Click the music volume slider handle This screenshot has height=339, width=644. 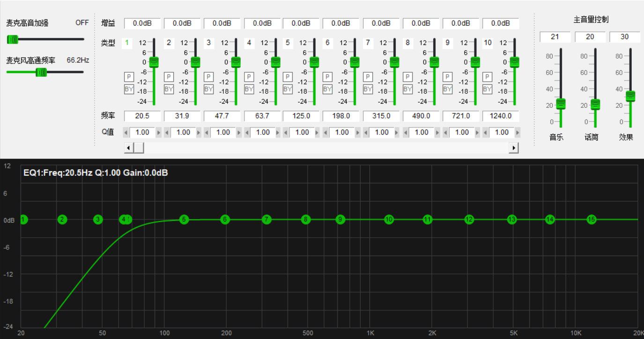point(561,104)
